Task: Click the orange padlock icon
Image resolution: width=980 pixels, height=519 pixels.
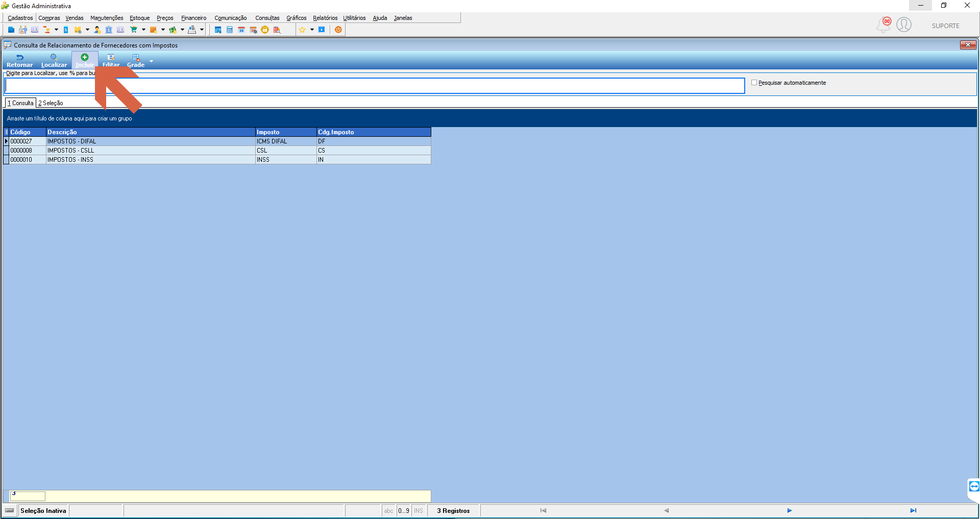Action: [265, 30]
